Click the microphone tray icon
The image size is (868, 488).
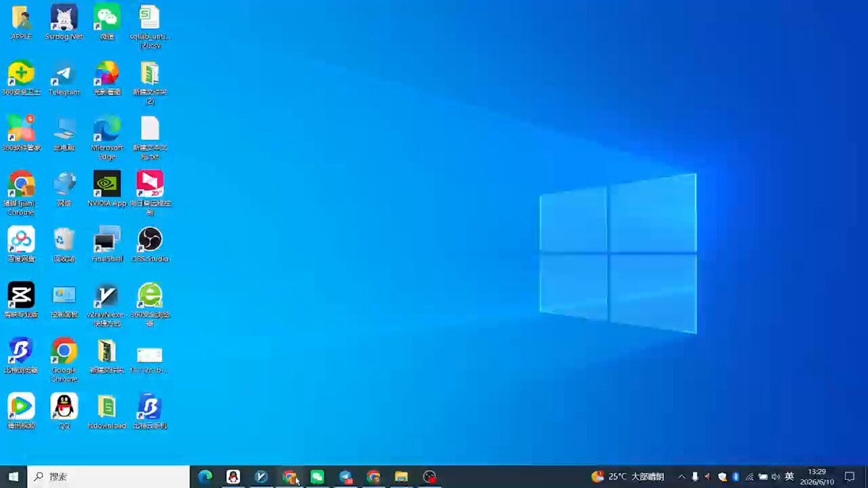point(695,477)
